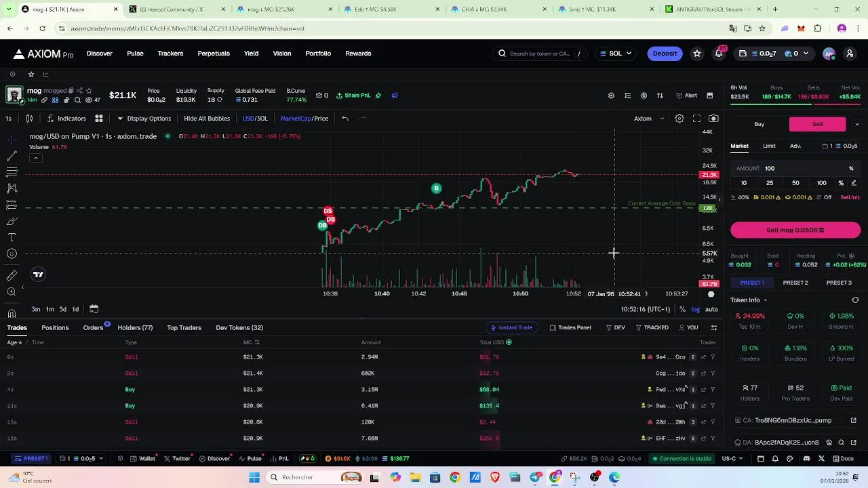Viewport: 868px width, 488px height.
Task: Switch to the Limit order tab
Action: coord(769,146)
